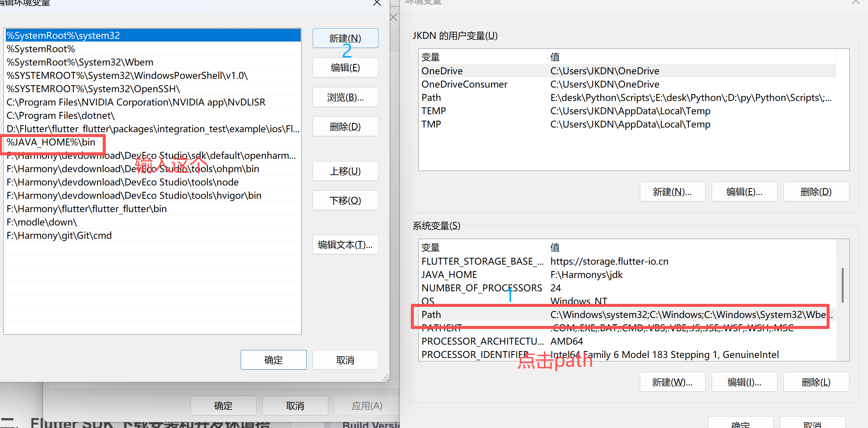Click 删除(L) under system variables
868x428 pixels.
point(816,382)
